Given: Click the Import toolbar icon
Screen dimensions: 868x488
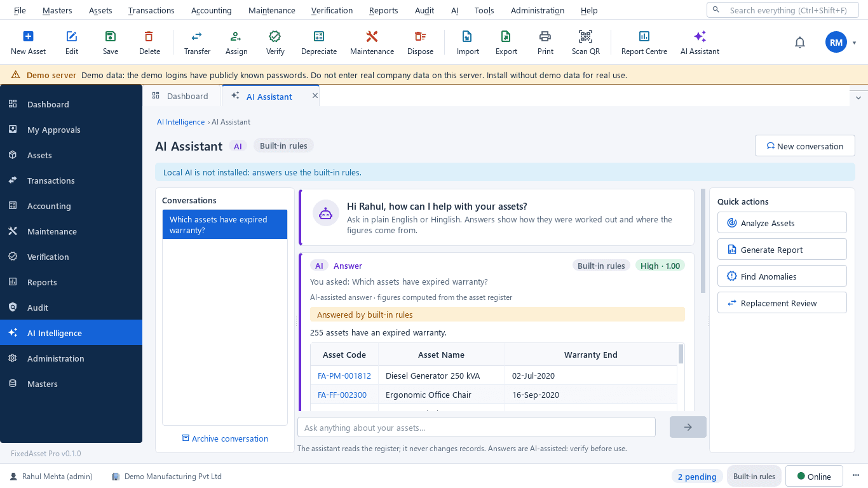Looking at the screenshot, I should point(468,43).
